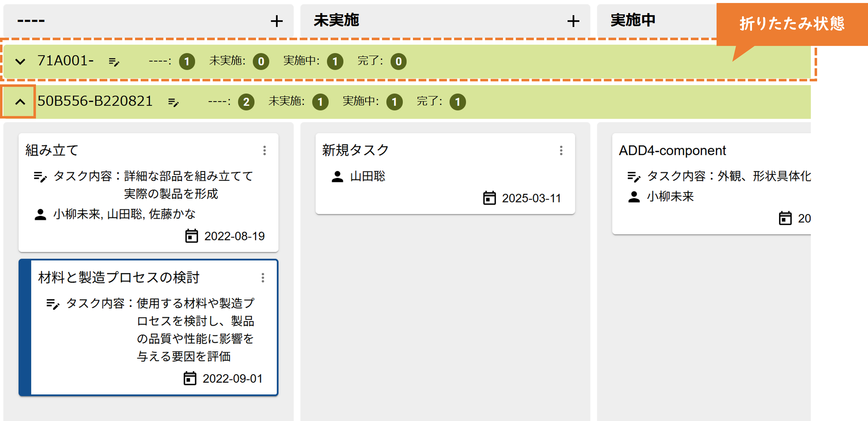Click the 未実施 column header
868x421 pixels.
tap(336, 20)
